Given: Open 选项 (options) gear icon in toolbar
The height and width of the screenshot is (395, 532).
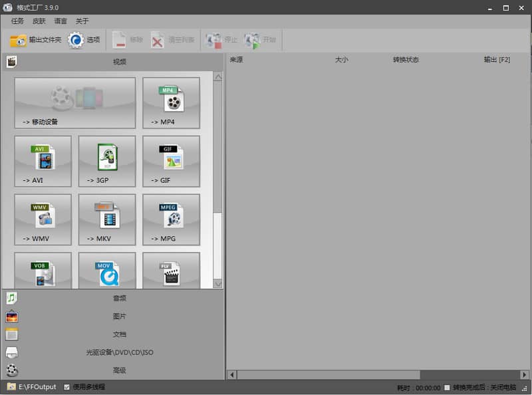Looking at the screenshot, I should coord(84,41).
